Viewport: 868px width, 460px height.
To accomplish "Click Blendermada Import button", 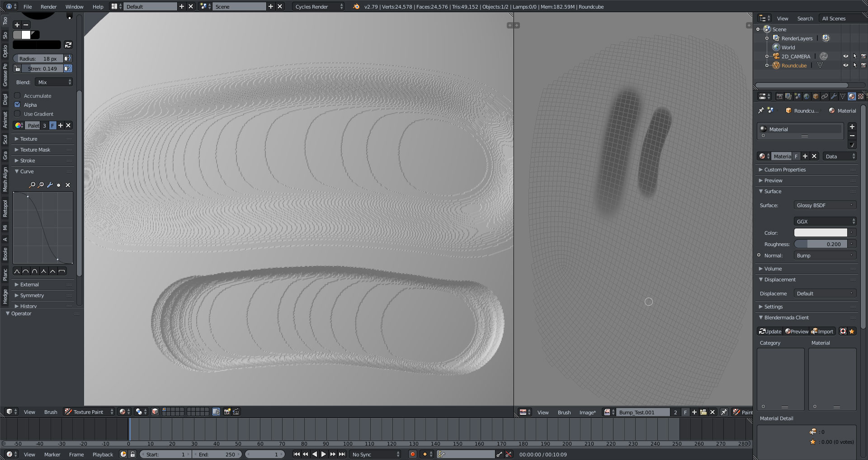I will coord(822,332).
